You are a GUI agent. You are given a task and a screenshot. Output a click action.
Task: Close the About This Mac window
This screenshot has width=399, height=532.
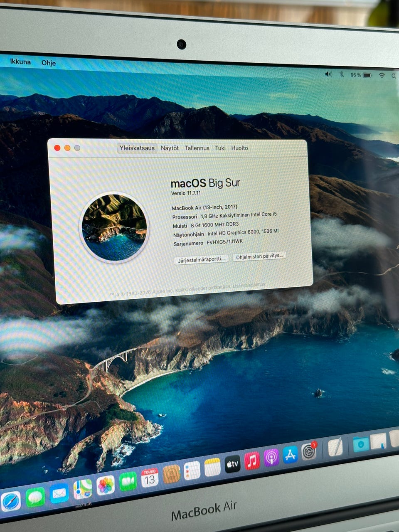coord(57,148)
